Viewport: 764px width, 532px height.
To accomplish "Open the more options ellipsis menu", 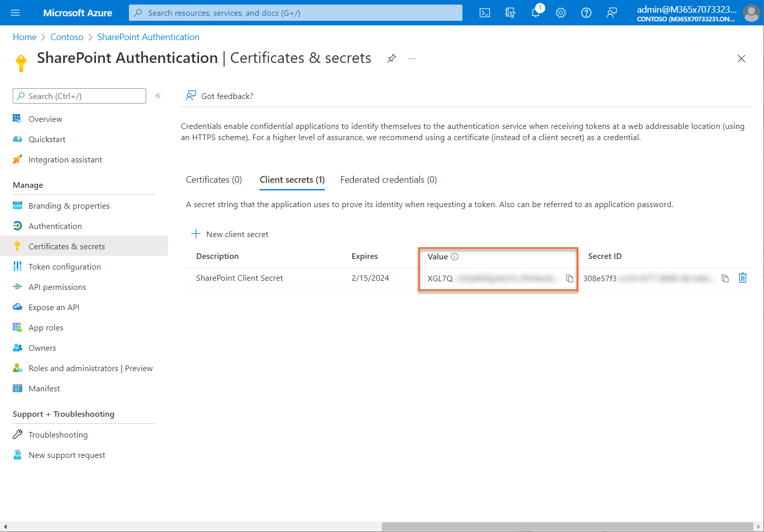I will point(412,58).
